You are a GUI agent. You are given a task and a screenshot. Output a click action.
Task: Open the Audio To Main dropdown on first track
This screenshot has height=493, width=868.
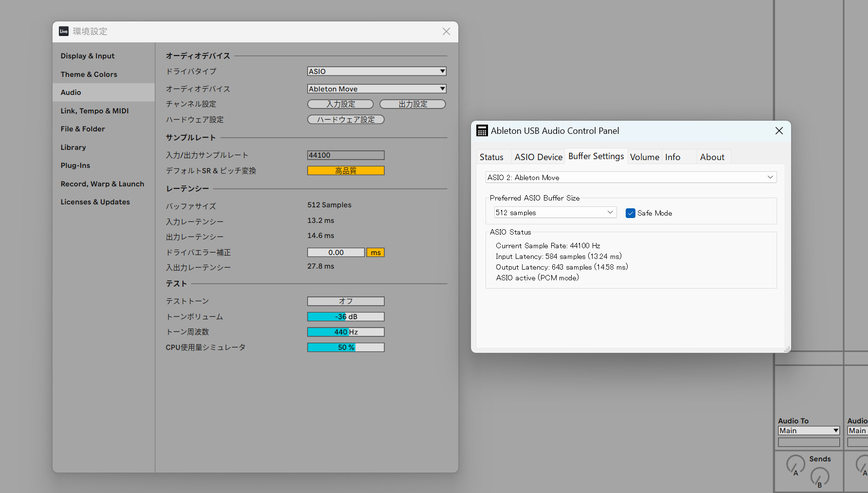point(809,431)
